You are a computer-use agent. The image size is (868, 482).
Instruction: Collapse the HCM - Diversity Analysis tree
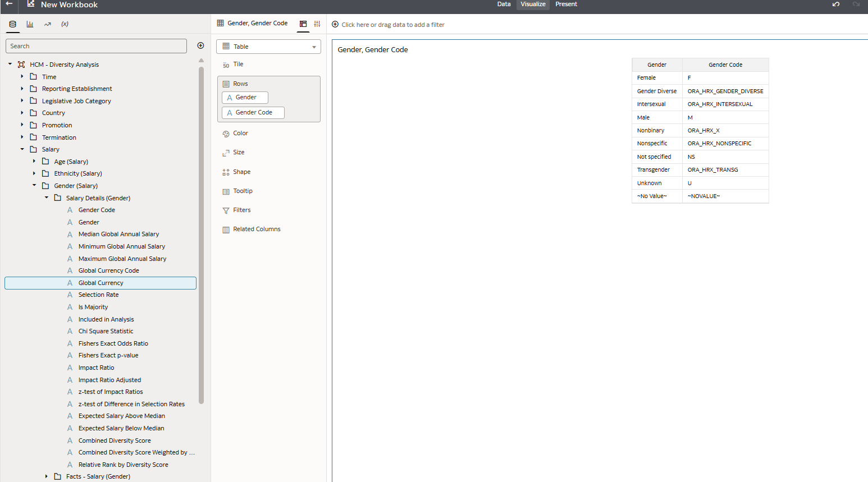pos(10,64)
